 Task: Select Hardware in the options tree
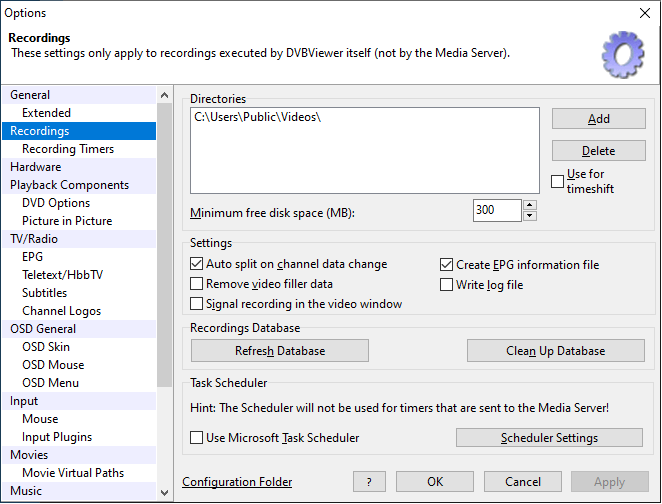(x=36, y=167)
